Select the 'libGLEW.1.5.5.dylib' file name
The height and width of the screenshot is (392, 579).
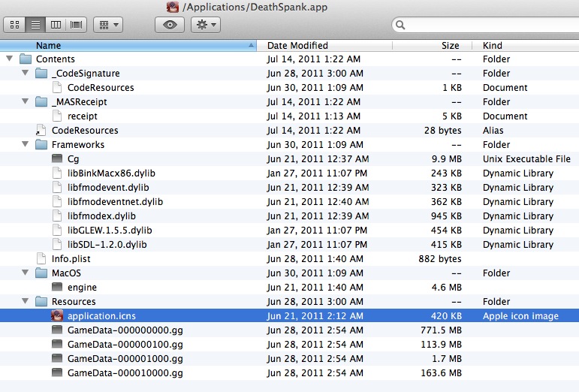[x=110, y=231]
